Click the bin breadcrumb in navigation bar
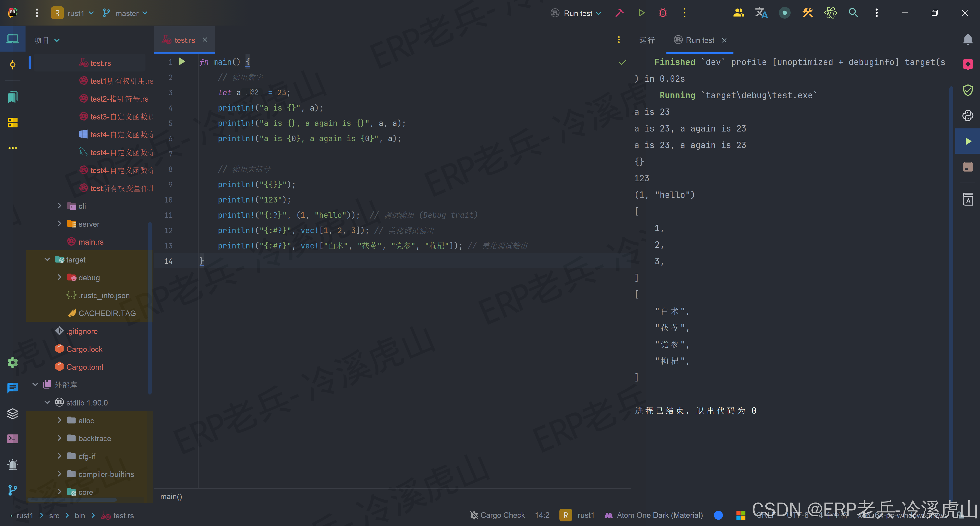 point(80,515)
